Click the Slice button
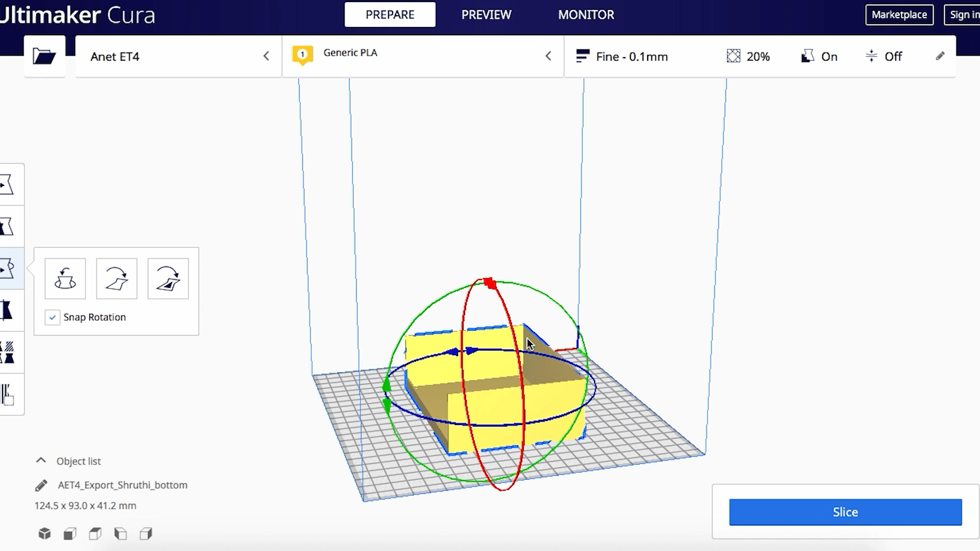Image resolution: width=980 pixels, height=551 pixels. 845,512
